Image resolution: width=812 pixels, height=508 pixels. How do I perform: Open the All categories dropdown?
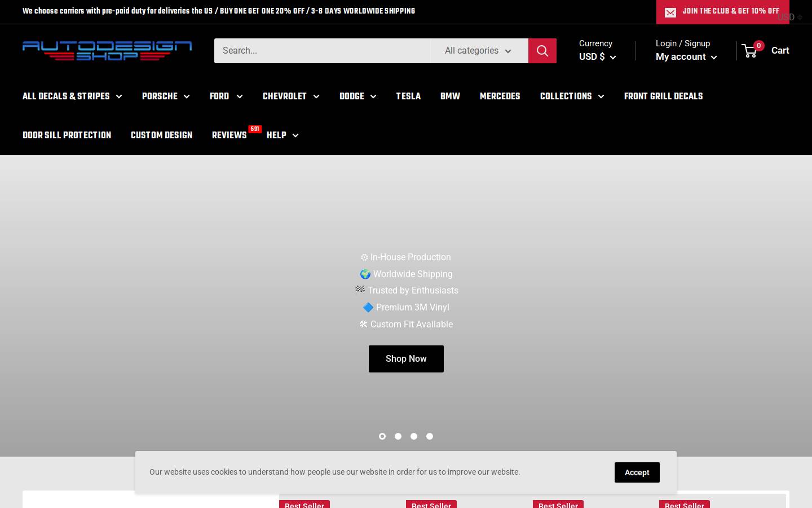pyautogui.click(x=479, y=51)
